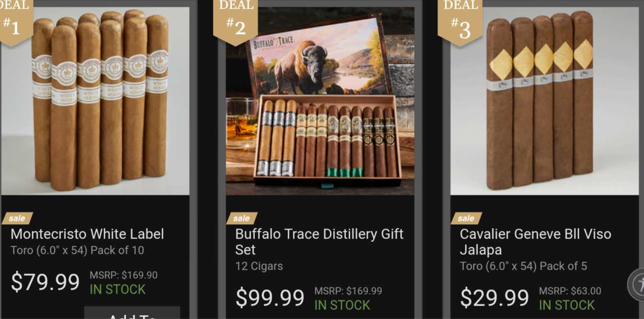Screen dimensions: 644x319
Task: Click the Deal #1 ribbon badge
Action: pos(15,23)
